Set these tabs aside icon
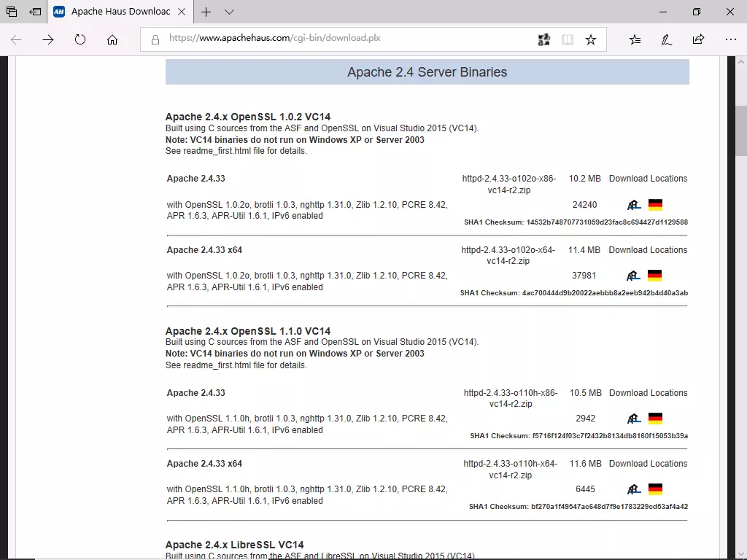Viewport: 747px width, 560px height. point(35,12)
